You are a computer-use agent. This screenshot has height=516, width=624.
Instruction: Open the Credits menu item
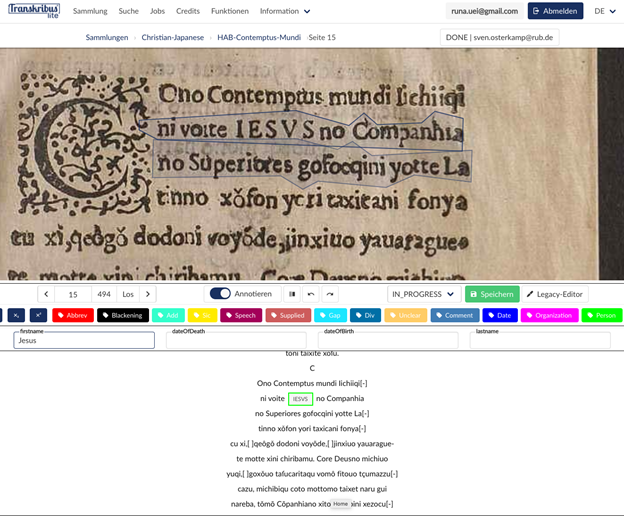pyautogui.click(x=188, y=11)
